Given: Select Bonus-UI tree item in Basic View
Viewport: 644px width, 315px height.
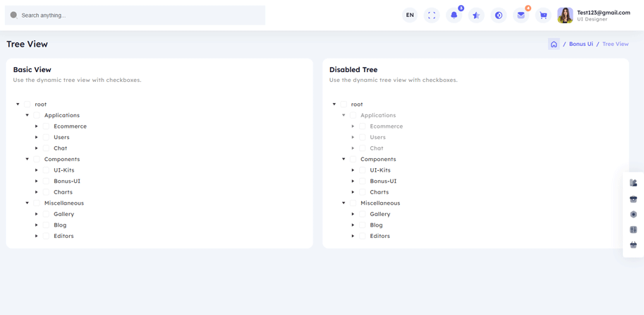Looking at the screenshot, I should click(67, 181).
